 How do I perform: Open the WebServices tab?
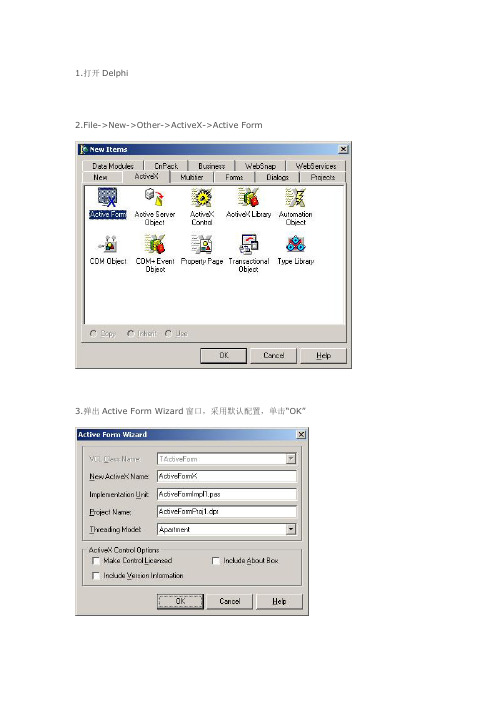[x=316, y=166]
